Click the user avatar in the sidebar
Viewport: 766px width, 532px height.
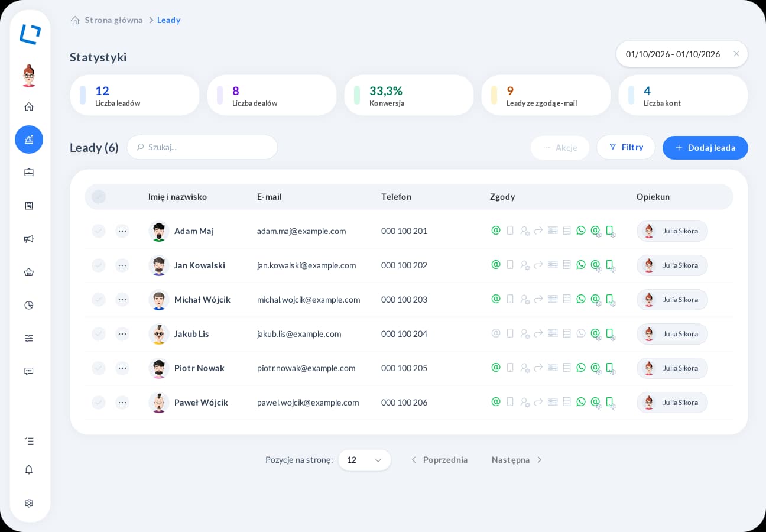coord(29,76)
